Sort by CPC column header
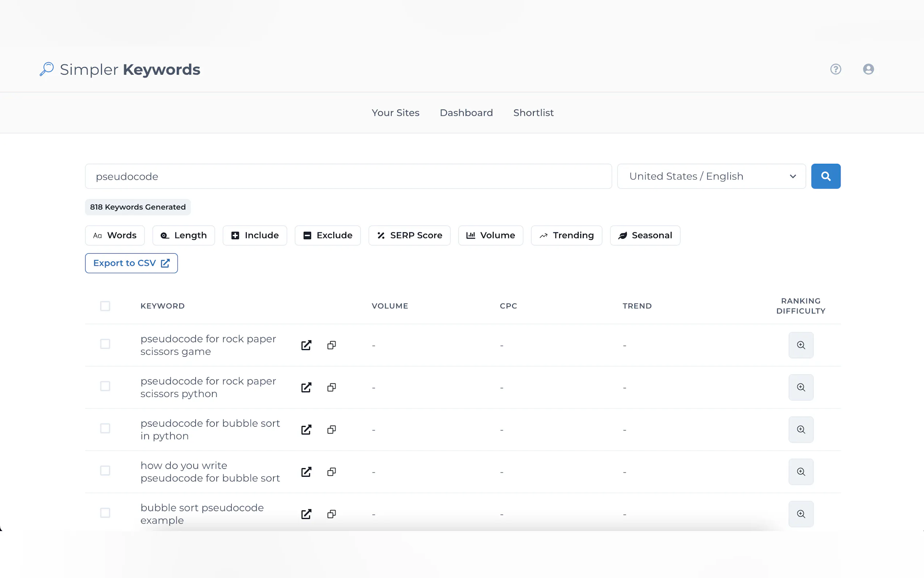The width and height of the screenshot is (924, 578). tap(508, 306)
